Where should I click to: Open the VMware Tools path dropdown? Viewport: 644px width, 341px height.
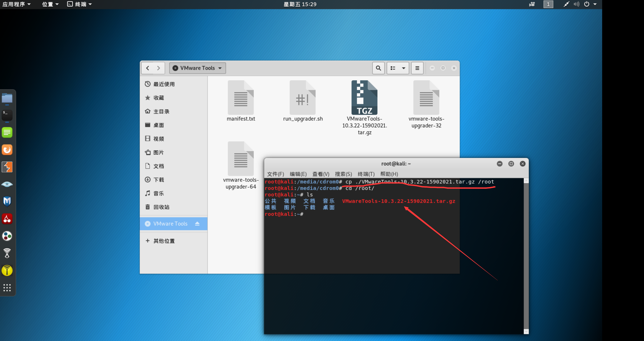[198, 68]
